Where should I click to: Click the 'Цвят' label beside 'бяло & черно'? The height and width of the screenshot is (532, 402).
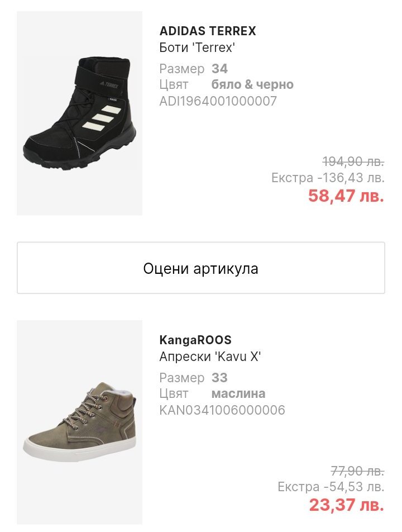pos(174,85)
